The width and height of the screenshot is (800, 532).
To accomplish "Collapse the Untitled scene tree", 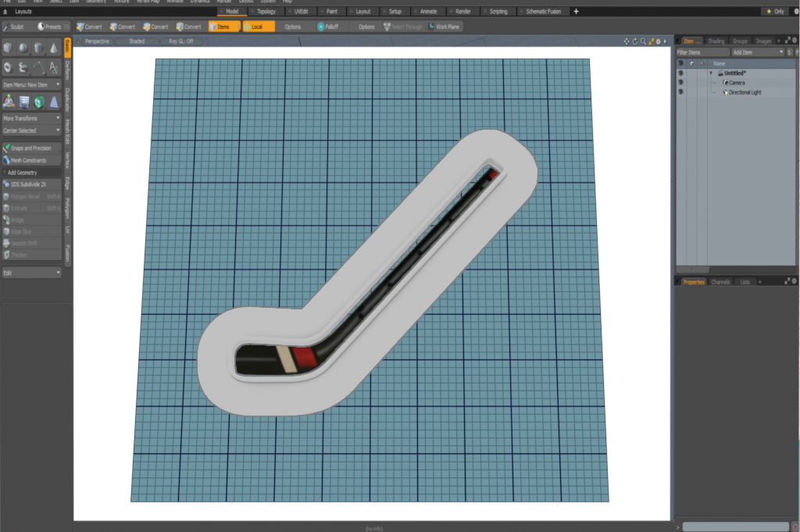I will pyautogui.click(x=711, y=73).
